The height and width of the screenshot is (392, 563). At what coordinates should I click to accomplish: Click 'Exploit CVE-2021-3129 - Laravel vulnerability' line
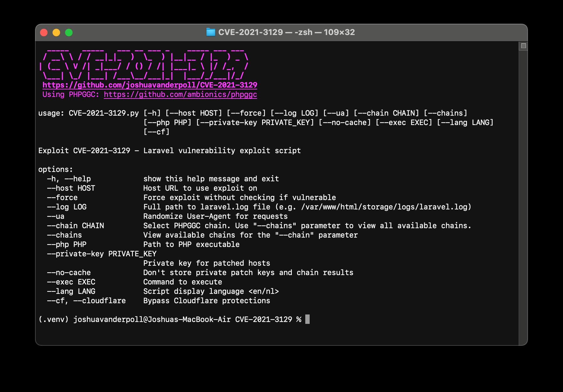(x=170, y=151)
